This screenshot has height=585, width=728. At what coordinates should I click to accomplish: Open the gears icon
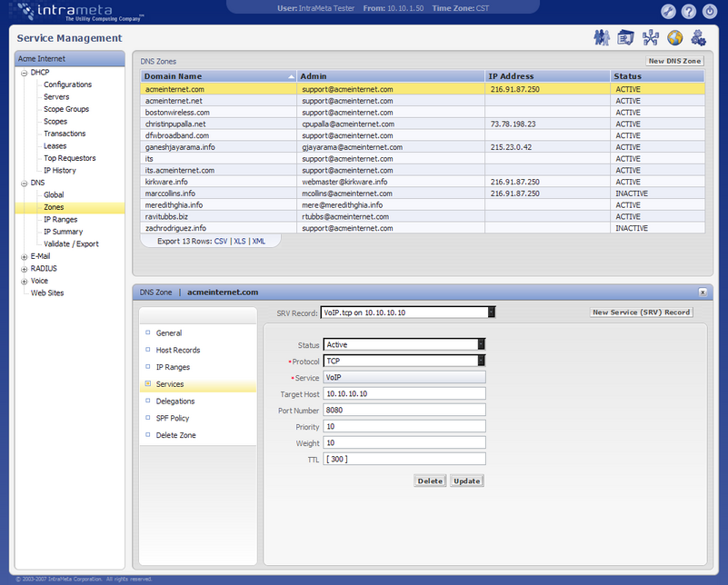point(699,37)
